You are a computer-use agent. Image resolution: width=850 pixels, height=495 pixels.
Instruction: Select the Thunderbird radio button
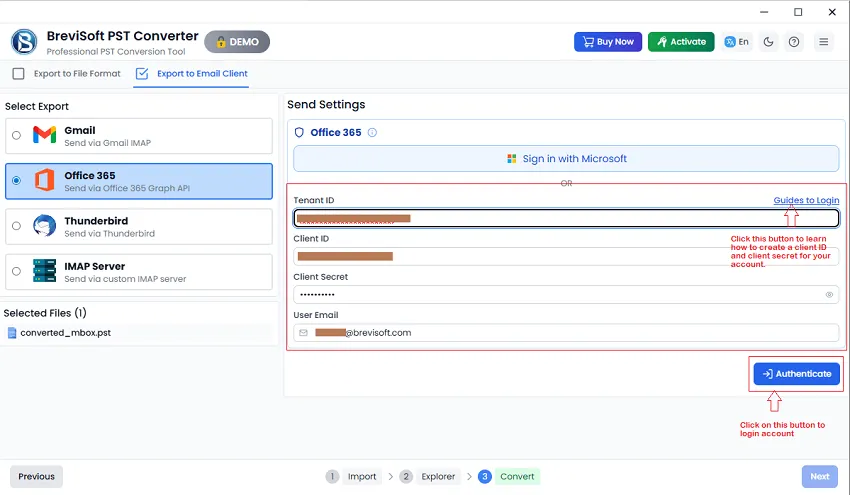pyautogui.click(x=16, y=226)
